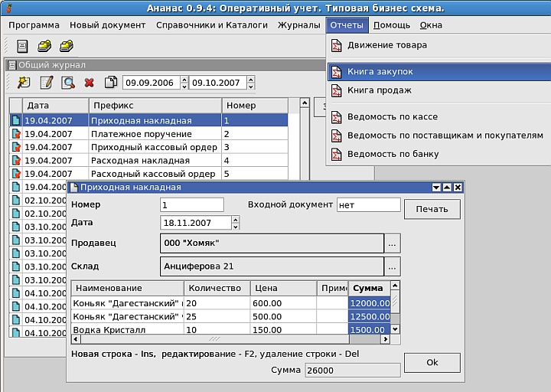The image size is (551, 392).
Task: Increase the invoice Дата spinner value
Action: (236, 220)
